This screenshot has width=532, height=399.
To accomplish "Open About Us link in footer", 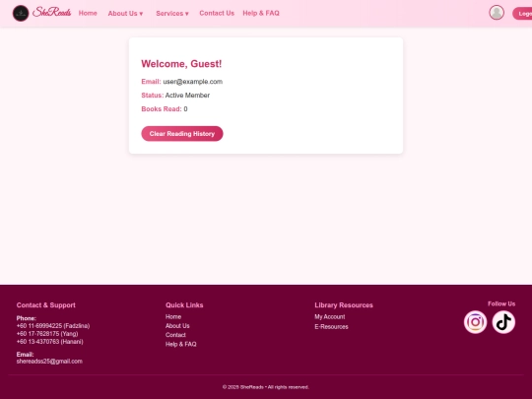I will [177, 326].
